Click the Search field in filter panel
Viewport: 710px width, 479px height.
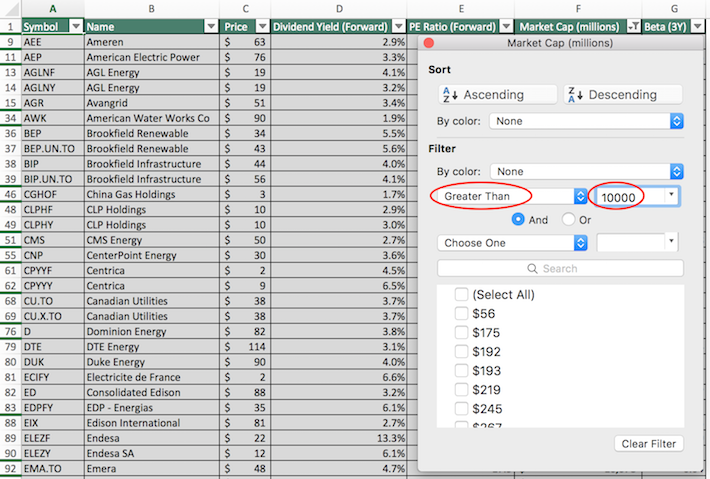point(560,268)
